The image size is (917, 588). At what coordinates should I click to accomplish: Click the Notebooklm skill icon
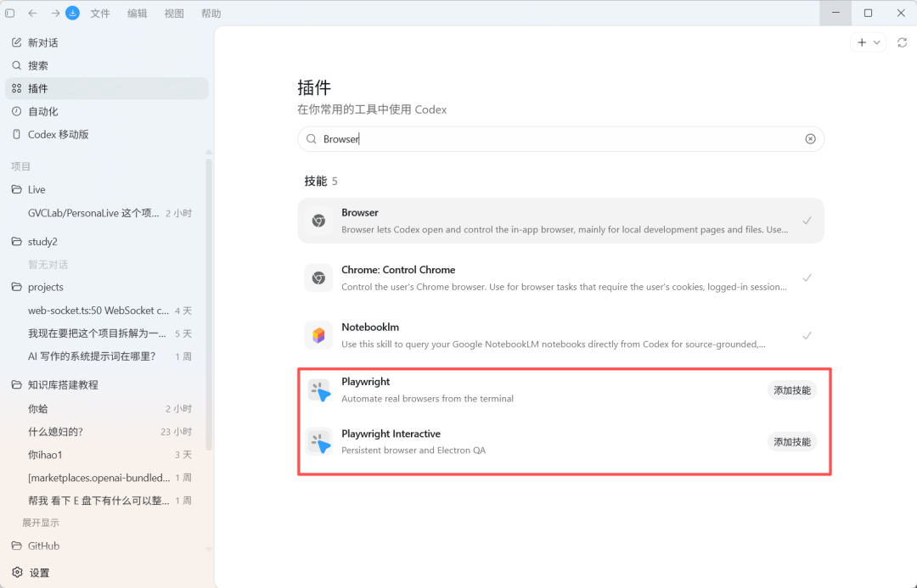(x=318, y=335)
